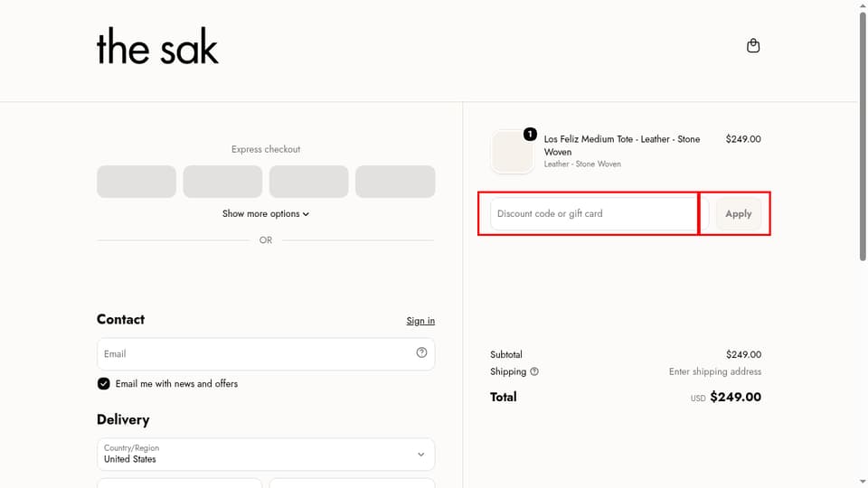Click the Apply discount button
This screenshot has height=488, width=868.
(739, 213)
